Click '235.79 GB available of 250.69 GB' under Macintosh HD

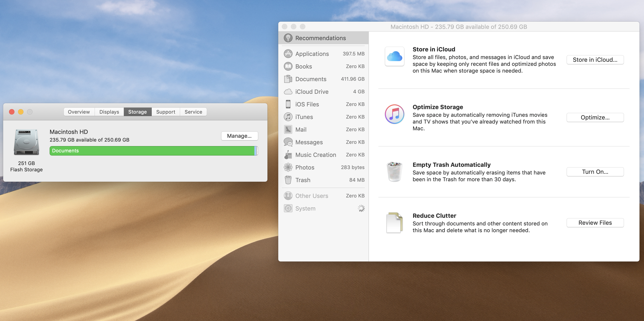[90, 140]
